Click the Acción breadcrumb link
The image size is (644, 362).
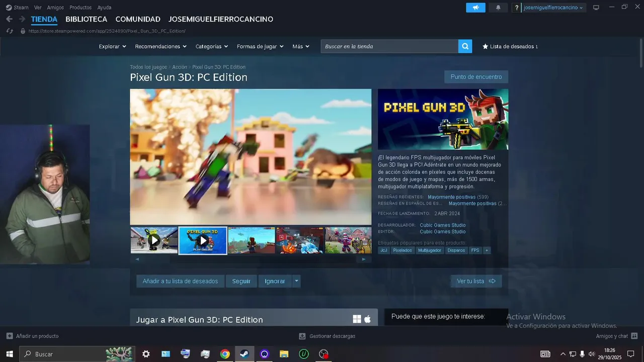point(180,67)
